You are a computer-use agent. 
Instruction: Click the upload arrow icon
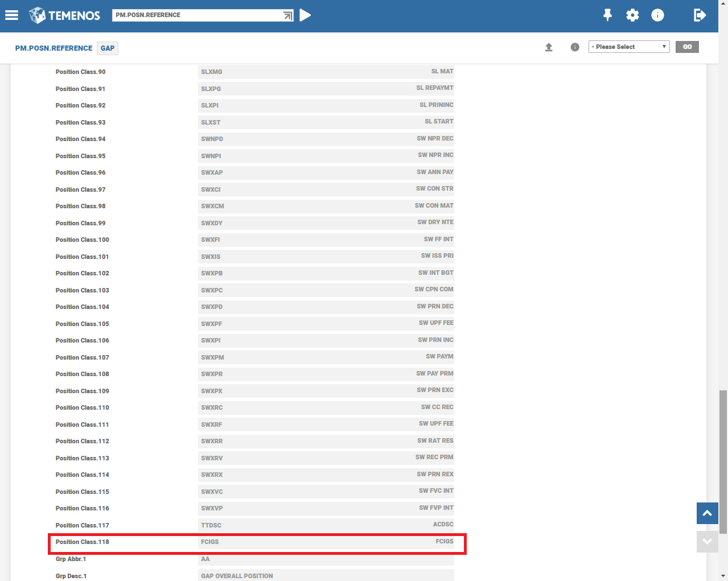coord(549,47)
